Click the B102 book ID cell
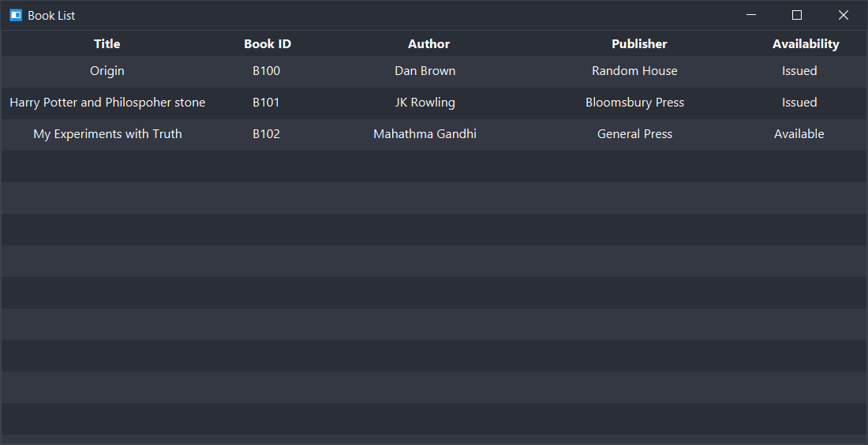Screen dimensions: 868x445 [266, 134]
